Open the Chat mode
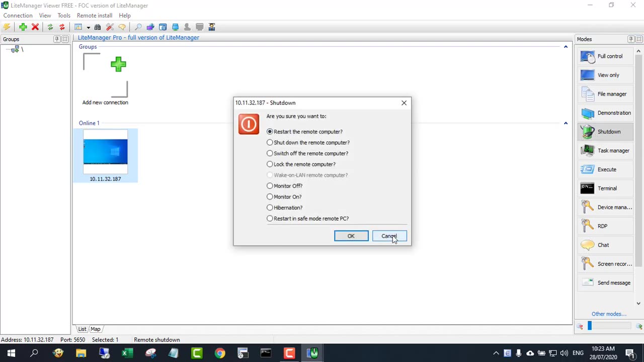This screenshot has width=644, height=362. point(605,245)
